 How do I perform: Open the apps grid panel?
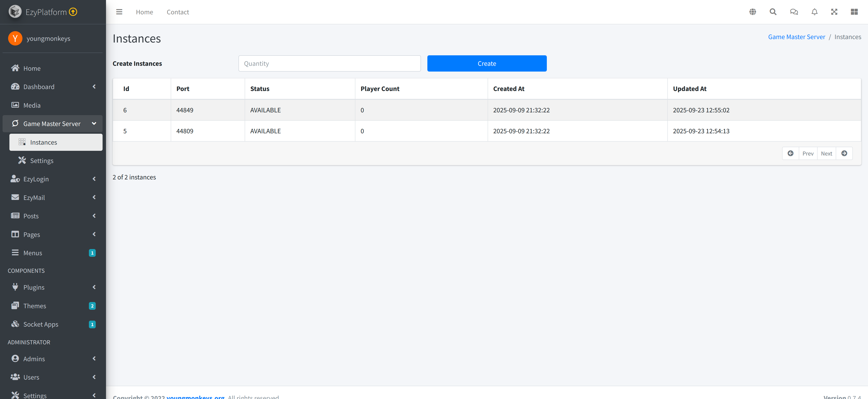[855, 12]
